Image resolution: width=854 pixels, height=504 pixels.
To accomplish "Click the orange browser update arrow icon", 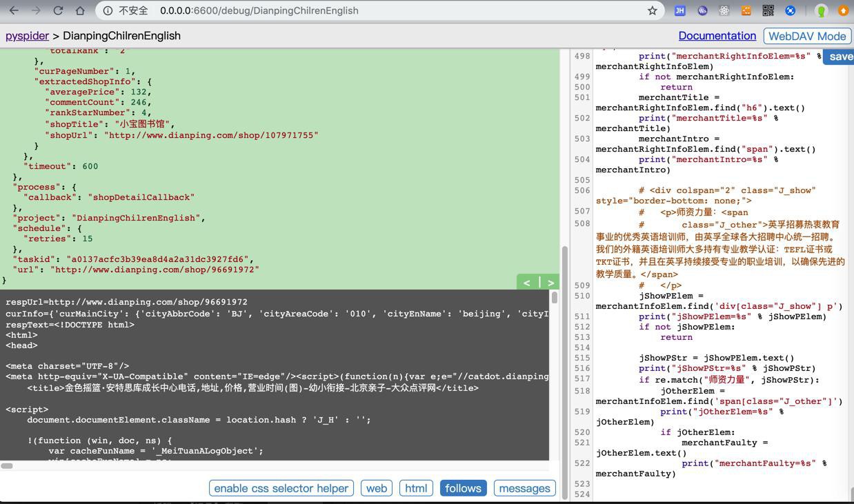I will [x=843, y=10].
